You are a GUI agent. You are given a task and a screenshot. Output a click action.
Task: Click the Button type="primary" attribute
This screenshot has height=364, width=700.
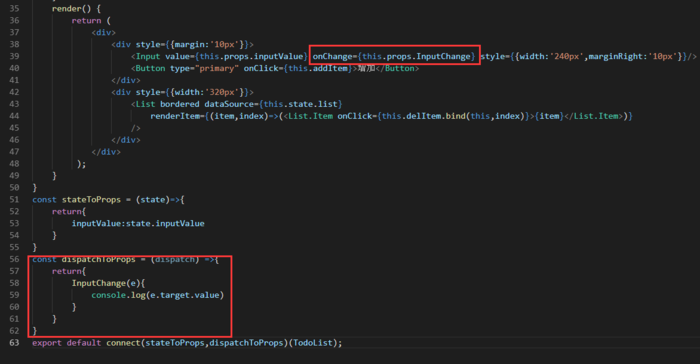point(204,68)
